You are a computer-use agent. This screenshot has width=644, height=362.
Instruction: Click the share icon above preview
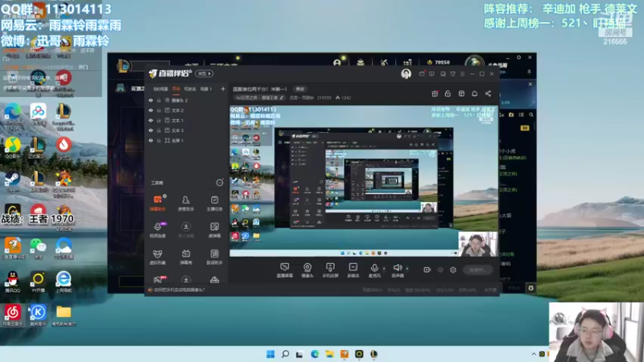488,93
